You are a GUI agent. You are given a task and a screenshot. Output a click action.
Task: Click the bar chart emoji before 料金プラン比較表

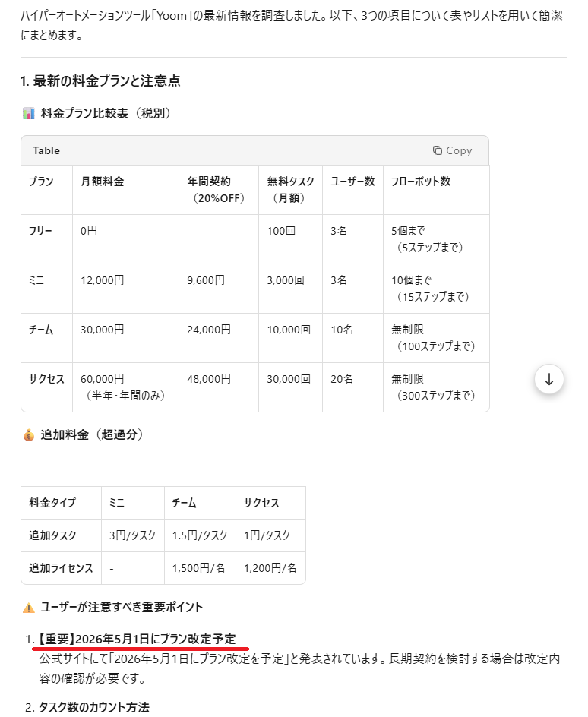[x=29, y=113]
